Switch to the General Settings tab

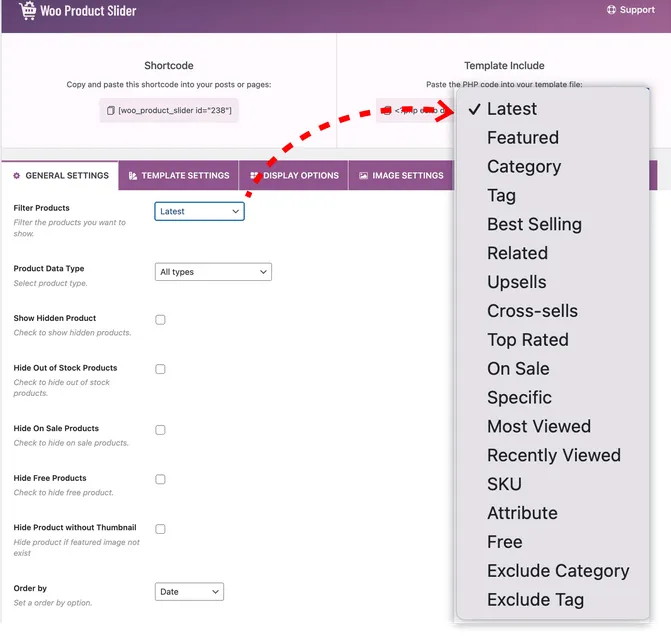[x=60, y=175]
